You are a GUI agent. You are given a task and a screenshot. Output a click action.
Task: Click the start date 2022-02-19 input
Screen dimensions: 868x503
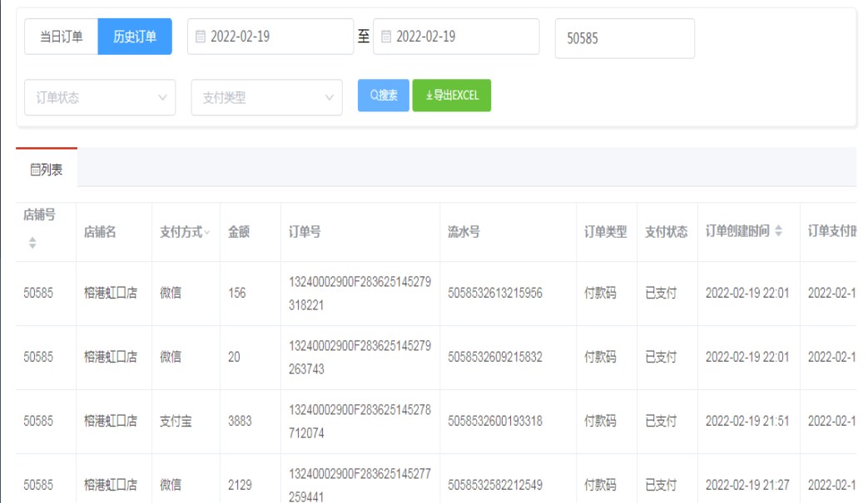pos(275,37)
